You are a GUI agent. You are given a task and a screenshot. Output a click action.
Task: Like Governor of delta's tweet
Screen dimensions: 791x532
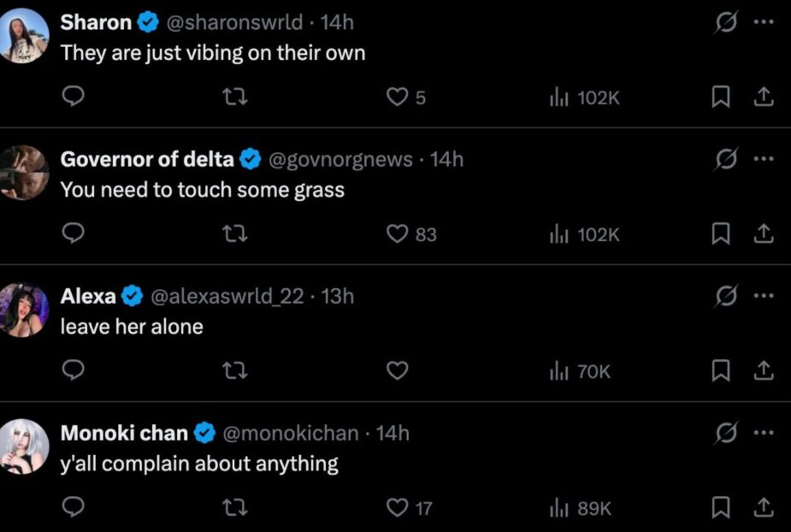(x=398, y=233)
